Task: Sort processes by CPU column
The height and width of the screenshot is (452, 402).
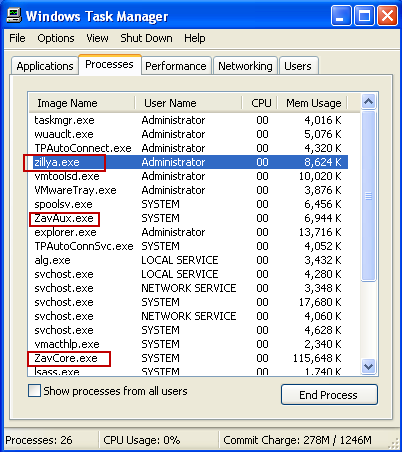Action: tap(259, 103)
